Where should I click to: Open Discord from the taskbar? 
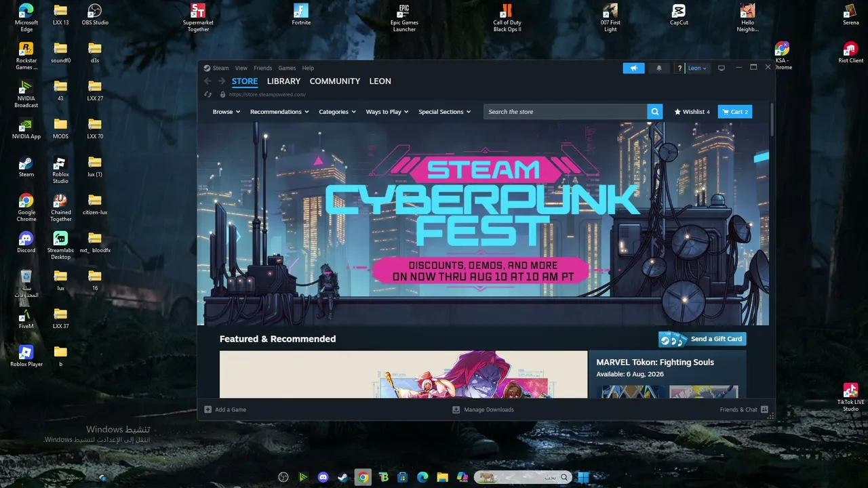[x=323, y=477]
